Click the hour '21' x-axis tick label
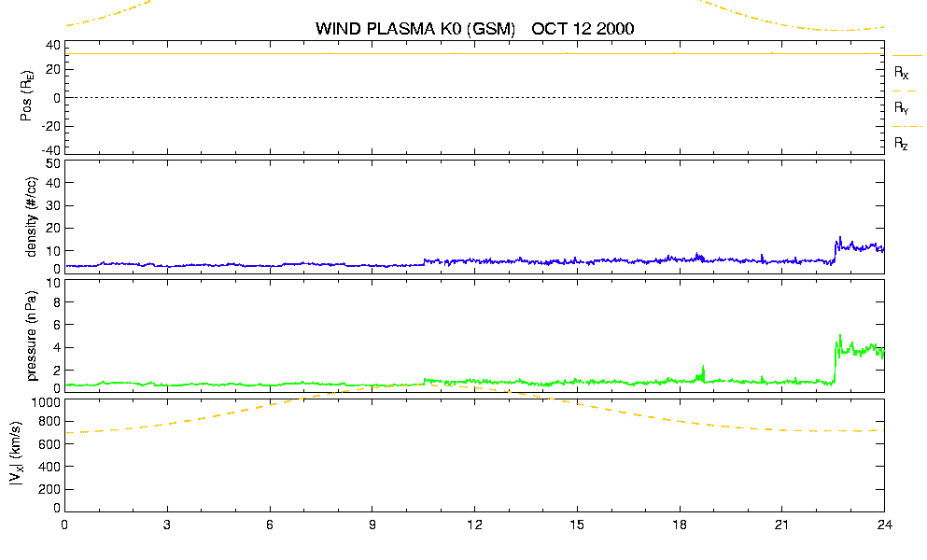Viewport: 927px width, 560px height. 781,525
